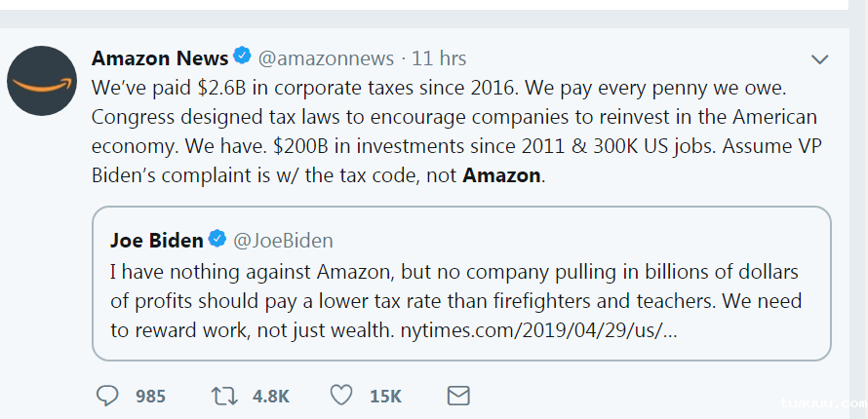This screenshot has width=868, height=419.
Task: Click the 15K likes count
Action: 385,397
